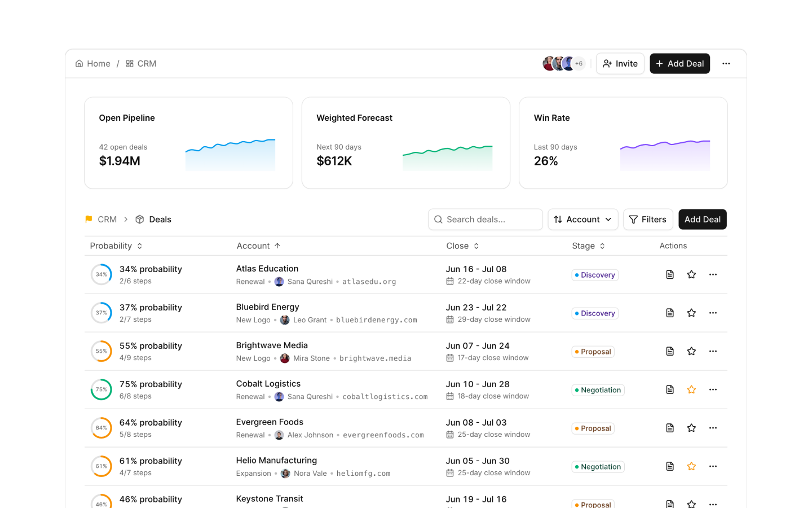Screen dimensions: 812x508
Task: Unstar the Cobalt Logistics deal
Action: point(691,389)
